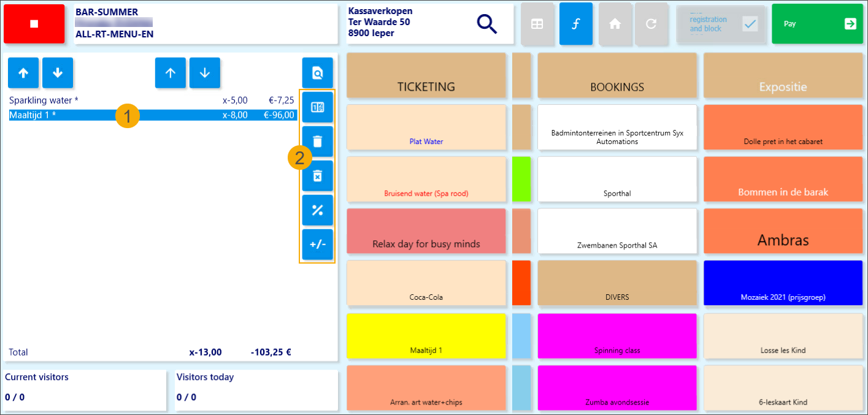Open Badmintonterreinen in Sportcentrum Syx Automations
868x415 pixels.
[617, 128]
